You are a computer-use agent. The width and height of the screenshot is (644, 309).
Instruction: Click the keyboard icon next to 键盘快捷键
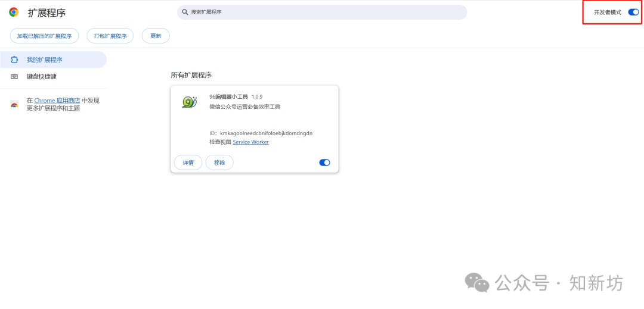pyautogui.click(x=14, y=77)
